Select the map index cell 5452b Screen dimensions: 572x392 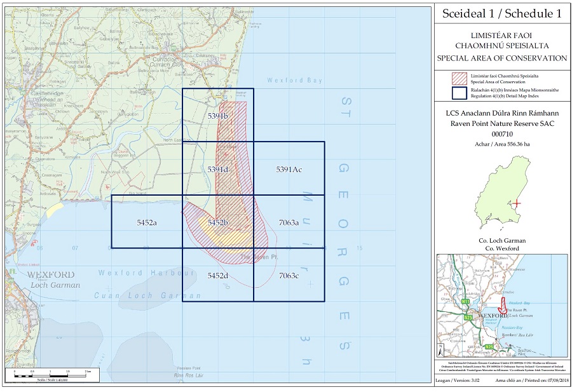218,222
